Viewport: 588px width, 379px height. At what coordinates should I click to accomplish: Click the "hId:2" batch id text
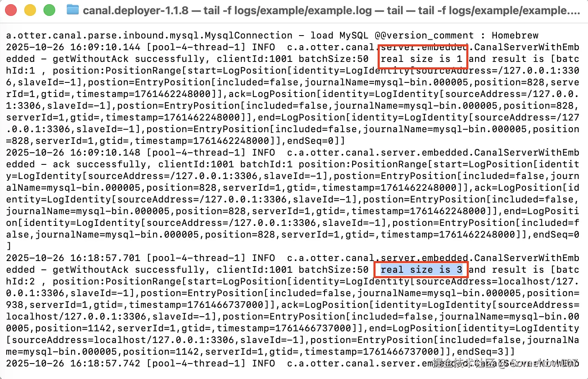coord(20,282)
